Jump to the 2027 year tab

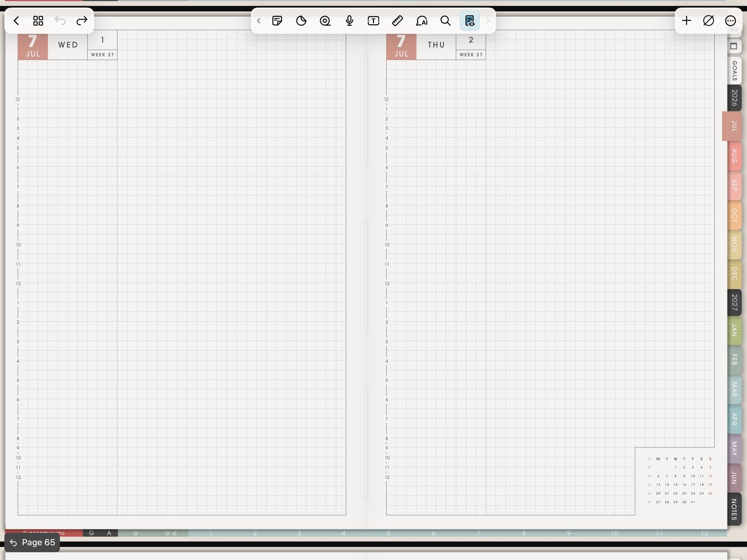(734, 302)
